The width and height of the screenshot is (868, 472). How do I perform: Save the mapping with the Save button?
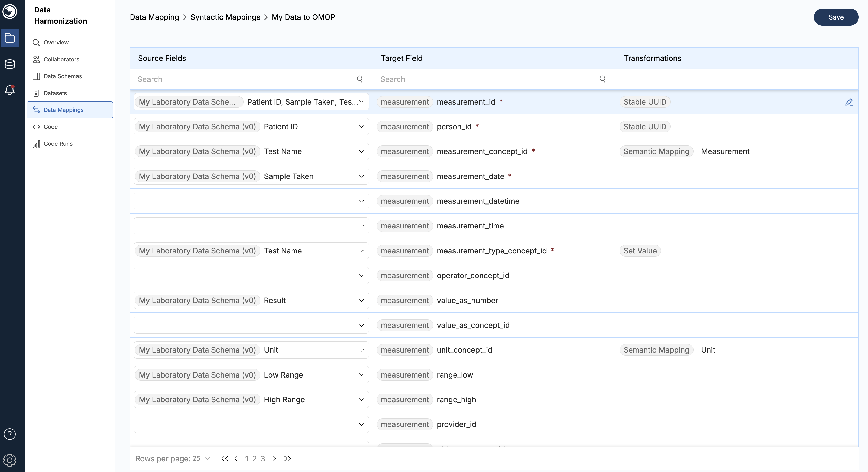[836, 17]
